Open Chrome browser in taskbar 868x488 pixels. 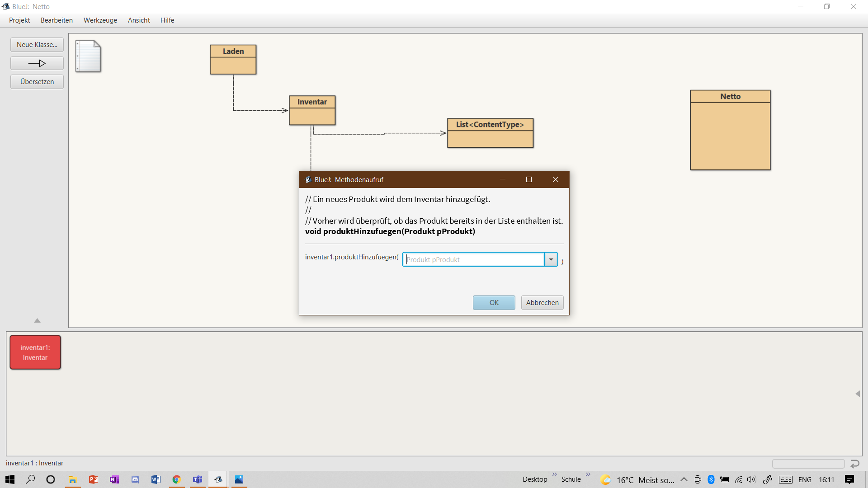coord(177,479)
